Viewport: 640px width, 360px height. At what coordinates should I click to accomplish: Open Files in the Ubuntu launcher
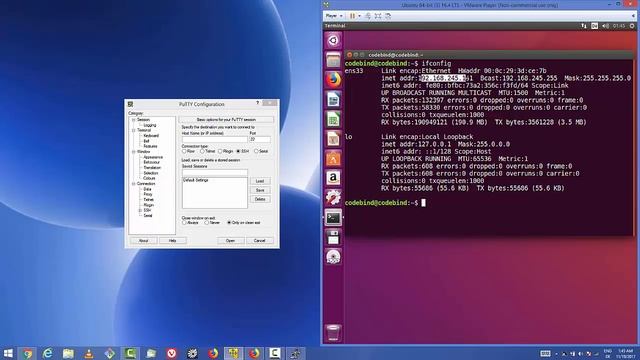click(333, 60)
